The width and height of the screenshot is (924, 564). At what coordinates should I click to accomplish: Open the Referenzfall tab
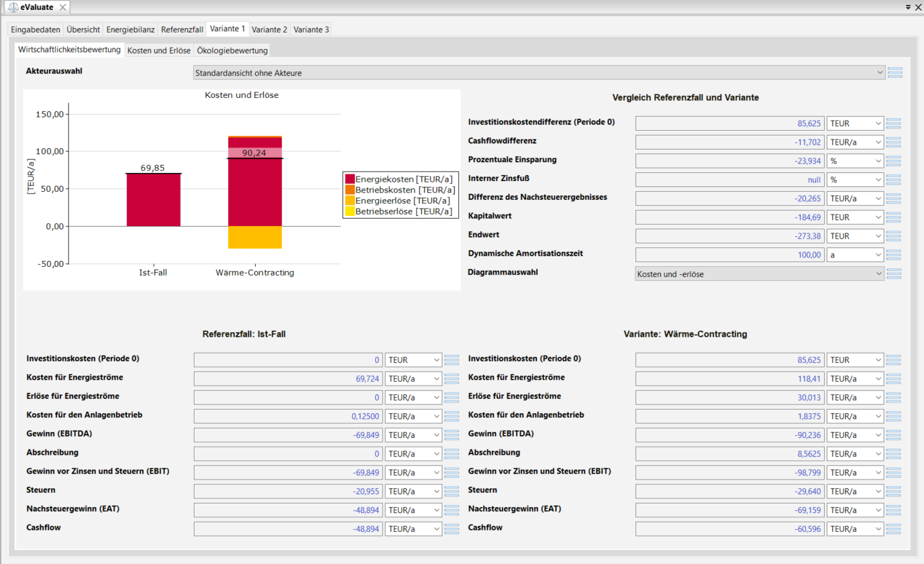(x=182, y=30)
